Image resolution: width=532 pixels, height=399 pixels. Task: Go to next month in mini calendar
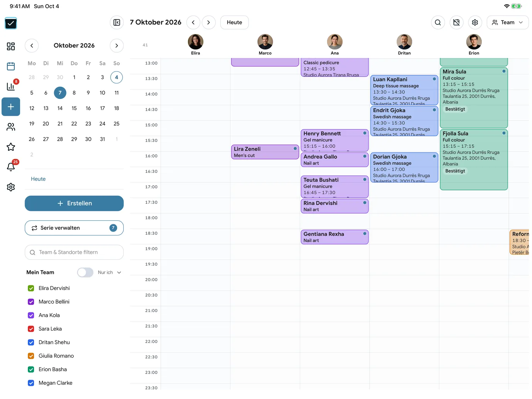click(x=117, y=46)
